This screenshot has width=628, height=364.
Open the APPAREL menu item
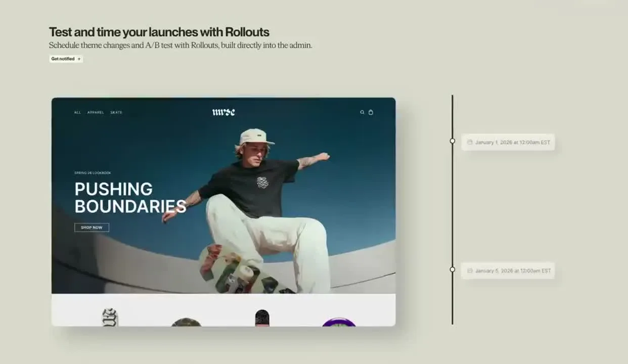tap(96, 112)
